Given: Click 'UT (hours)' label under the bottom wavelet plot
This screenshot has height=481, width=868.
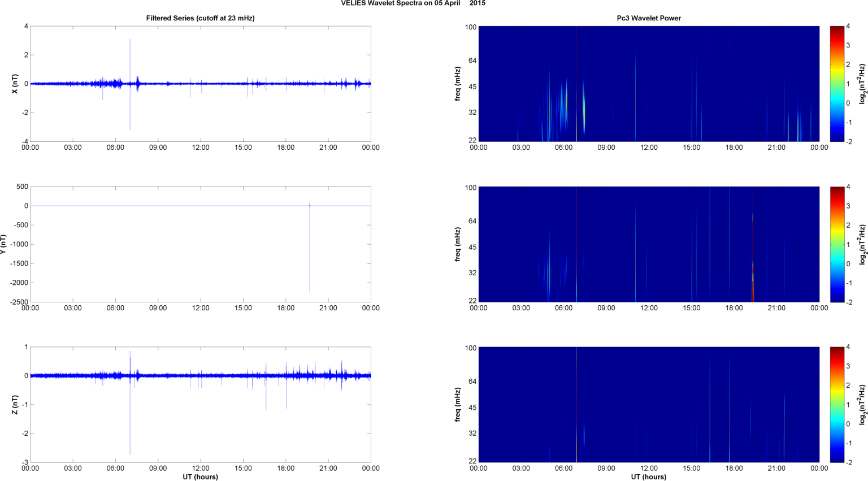Looking at the screenshot, I should [x=649, y=476].
